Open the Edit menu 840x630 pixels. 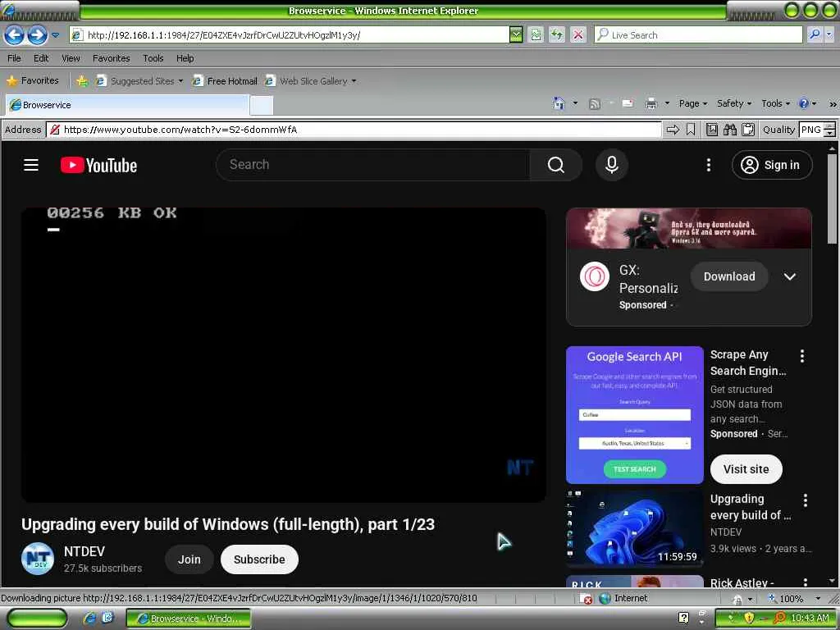[x=41, y=58]
